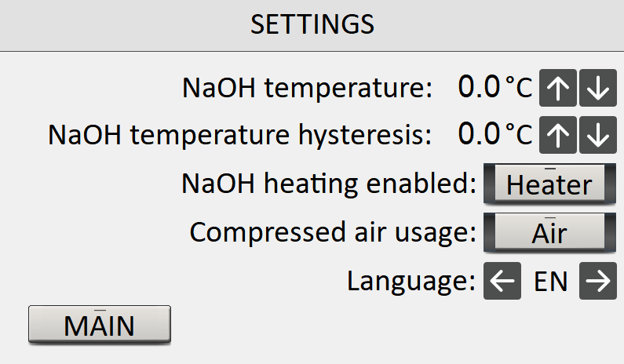The height and width of the screenshot is (364, 624).
Task: Click the EN language indicator
Action: click(x=550, y=281)
